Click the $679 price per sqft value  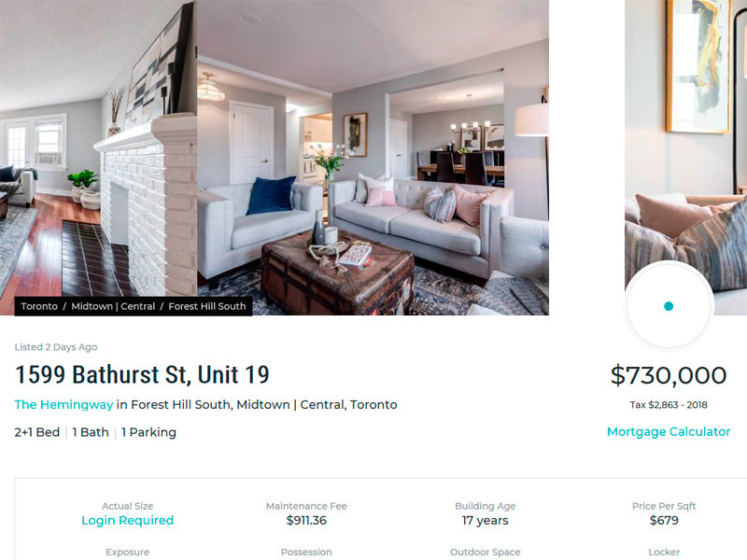click(664, 521)
